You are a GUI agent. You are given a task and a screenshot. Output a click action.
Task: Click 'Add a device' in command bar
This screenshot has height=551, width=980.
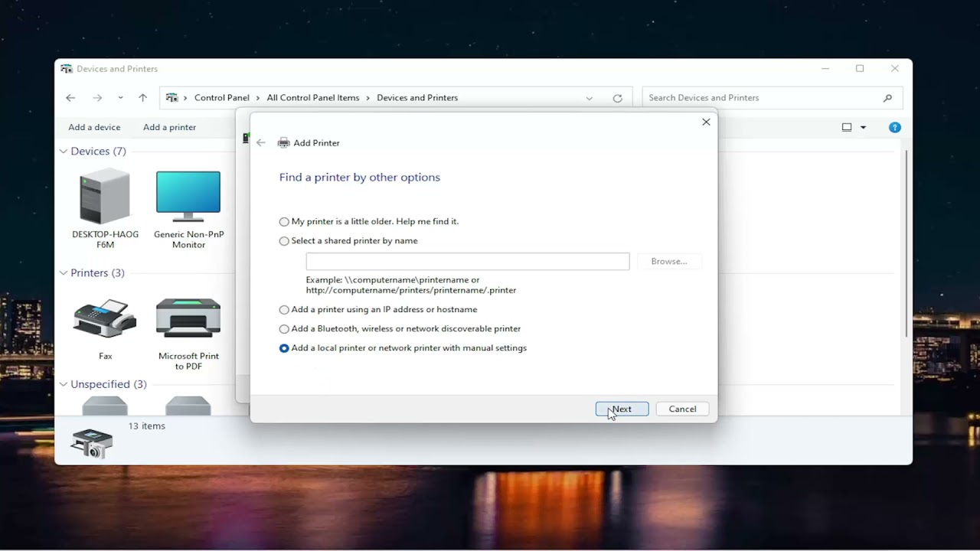94,128
